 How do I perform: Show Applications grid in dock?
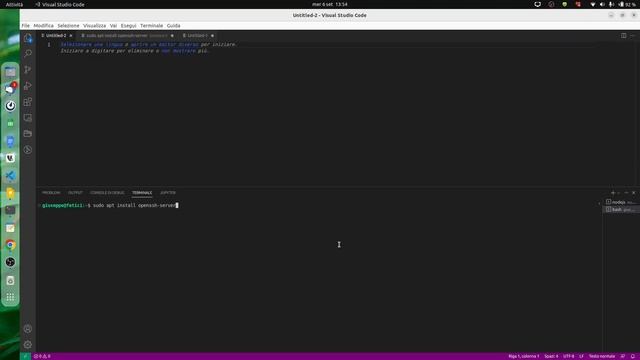(10, 297)
